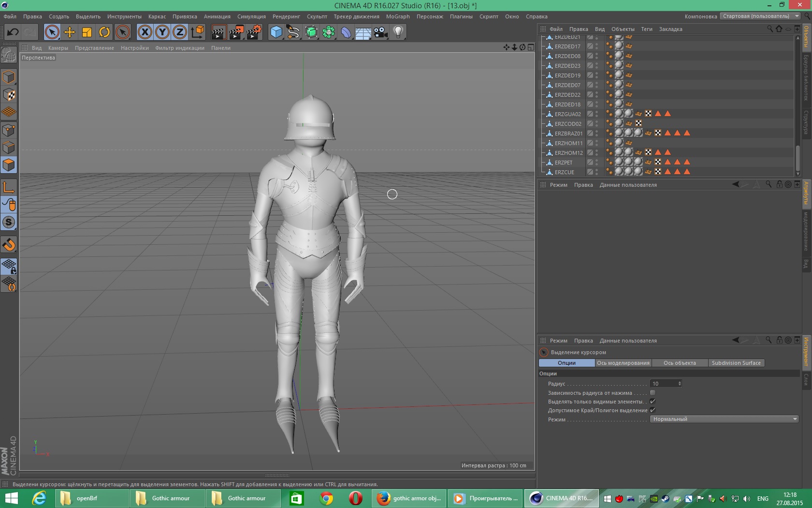Screen dimensions: 812x508
Task: Click viewport maximize toggle icon
Action: click(531, 47)
